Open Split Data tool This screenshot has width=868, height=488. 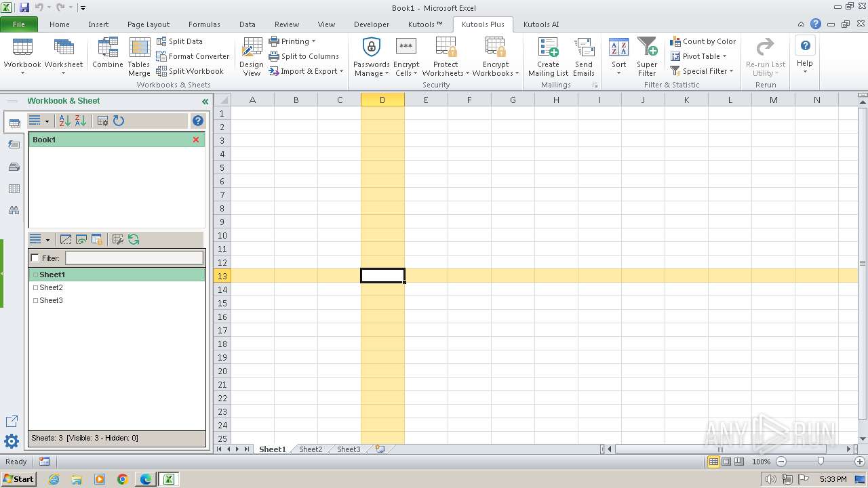[x=180, y=41]
